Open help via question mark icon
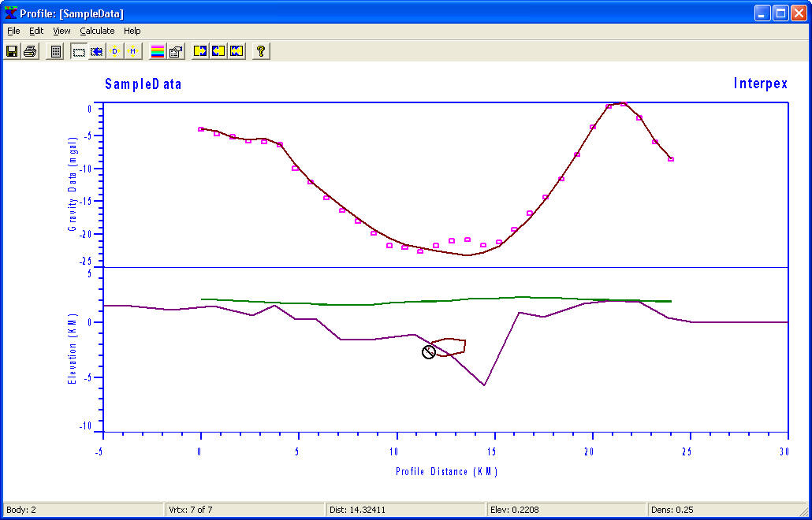 tap(261, 51)
